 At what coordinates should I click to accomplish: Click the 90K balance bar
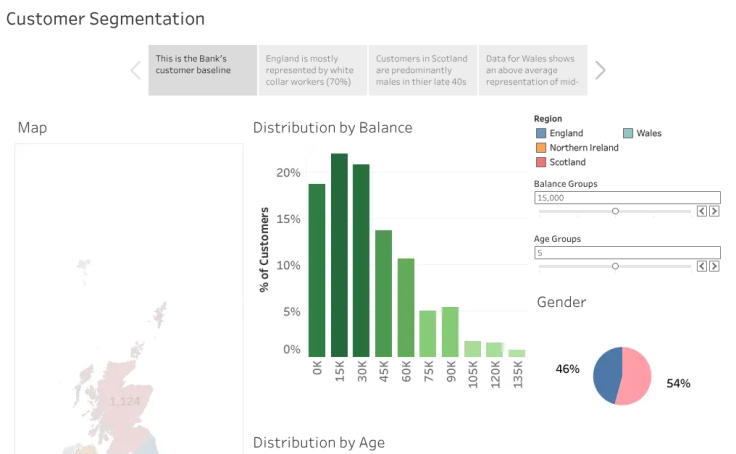pos(450,332)
